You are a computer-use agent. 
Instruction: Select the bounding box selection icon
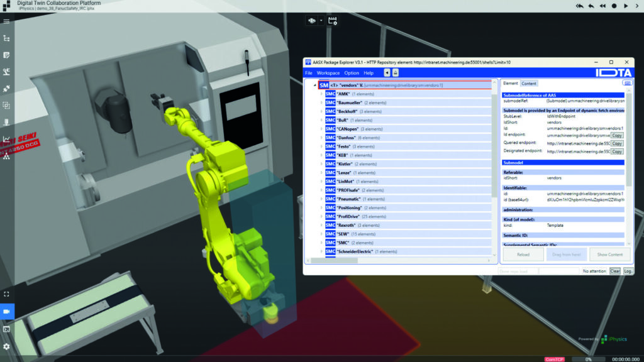6,106
